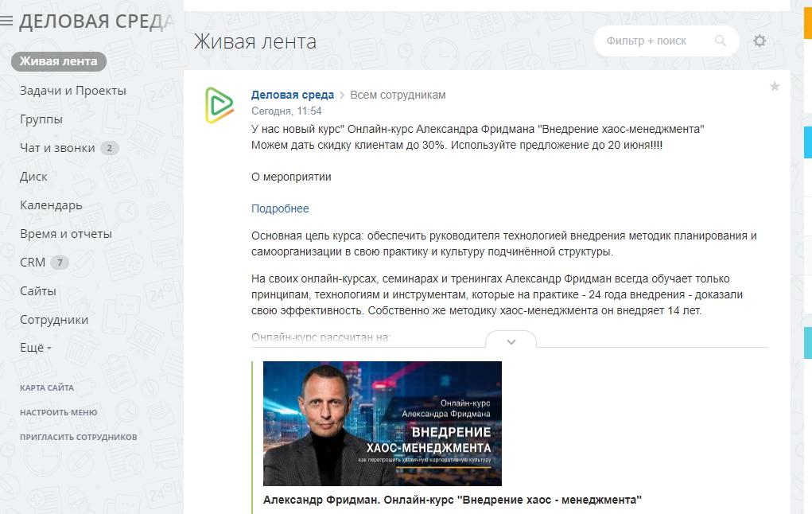Click the Деловая среда author link
Viewport: 812px width, 514px height.
[x=293, y=95]
